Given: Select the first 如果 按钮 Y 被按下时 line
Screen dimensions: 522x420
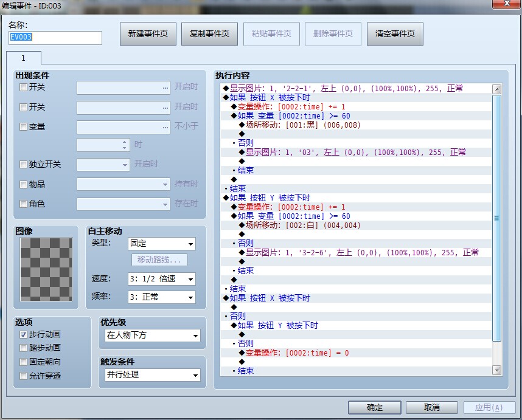Looking at the screenshot, I should 356,198.
